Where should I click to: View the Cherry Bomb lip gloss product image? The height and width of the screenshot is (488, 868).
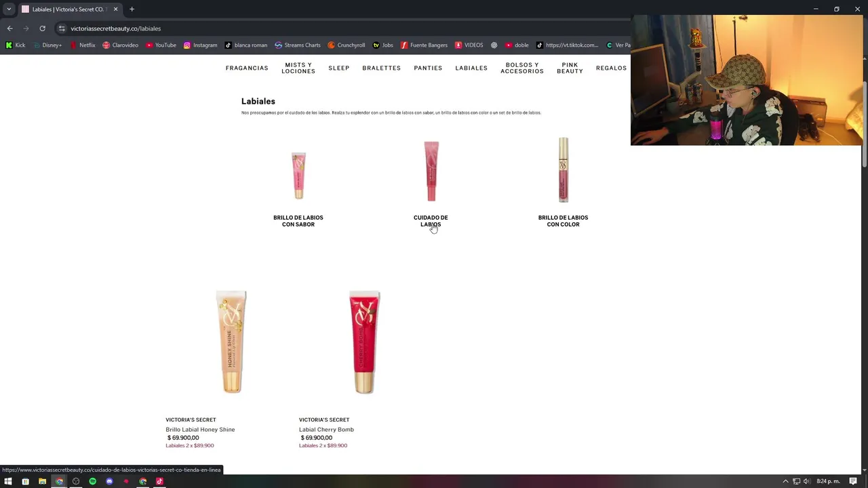coord(365,342)
